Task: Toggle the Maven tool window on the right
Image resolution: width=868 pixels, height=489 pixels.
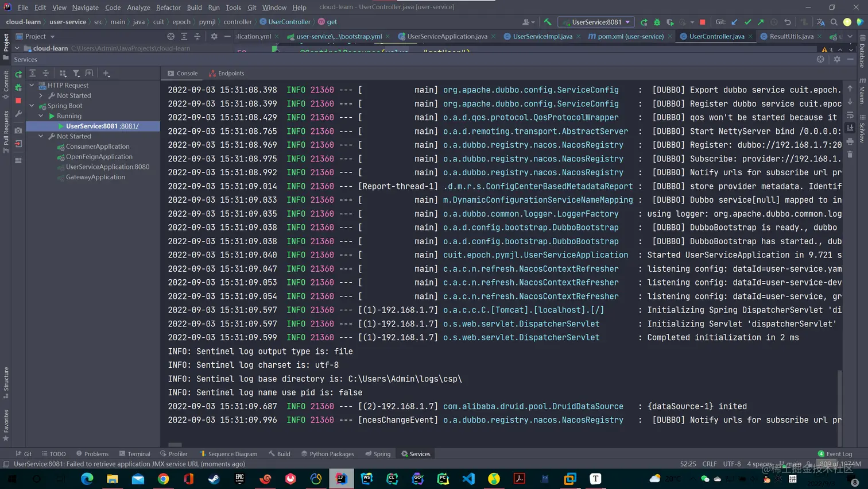Action: (862, 92)
